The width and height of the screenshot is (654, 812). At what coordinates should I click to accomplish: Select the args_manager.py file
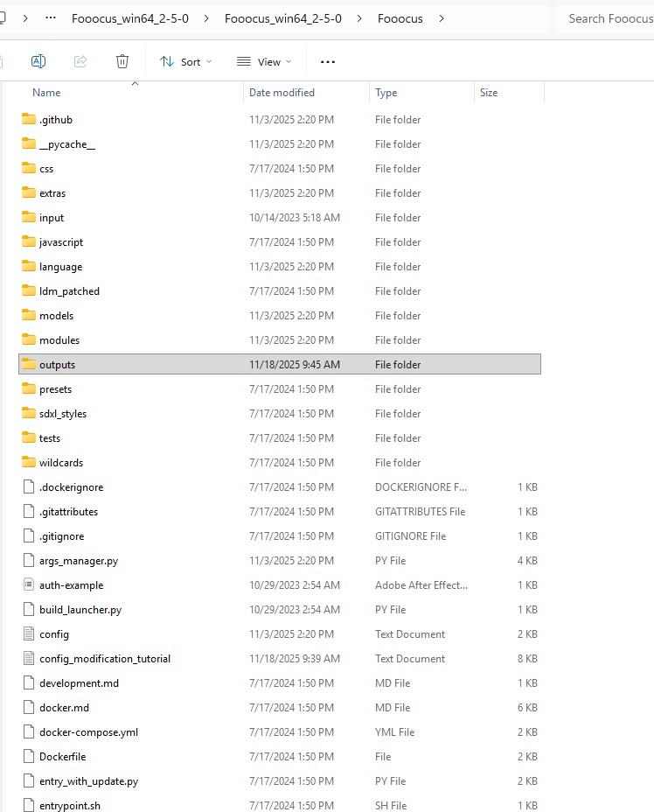(79, 561)
